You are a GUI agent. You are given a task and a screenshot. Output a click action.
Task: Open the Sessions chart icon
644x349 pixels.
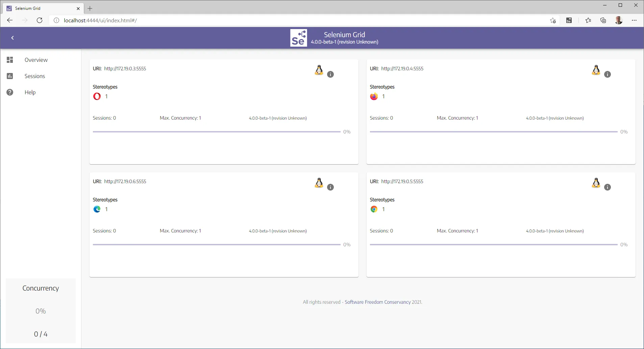[x=10, y=76]
